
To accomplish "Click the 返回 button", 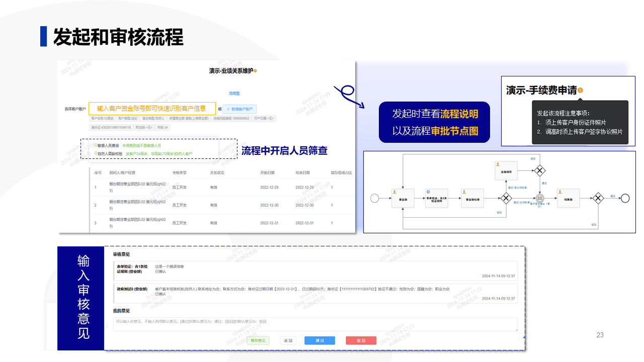I will coord(288,340).
